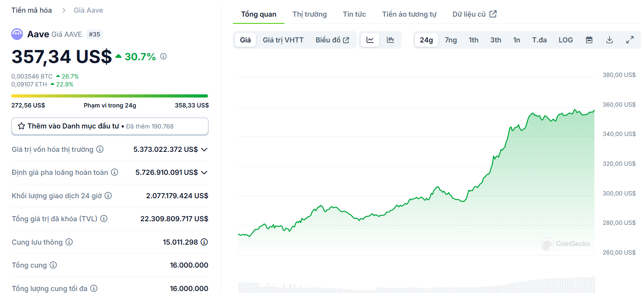Screen dimensions: 644x293
Task: Click the 24h price range progress bar
Action: (x=110, y=96)
